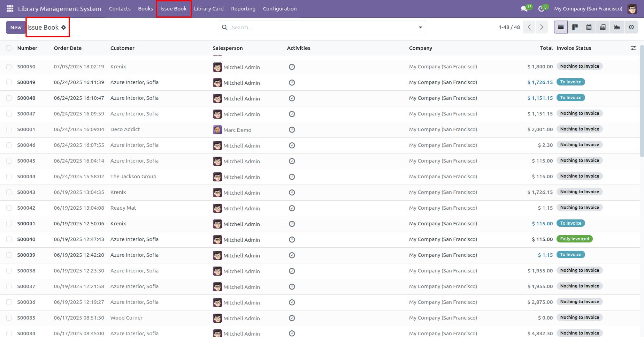Open order number S00041
644x337 pixels.
pyautogui.click(x=26, y=224)
